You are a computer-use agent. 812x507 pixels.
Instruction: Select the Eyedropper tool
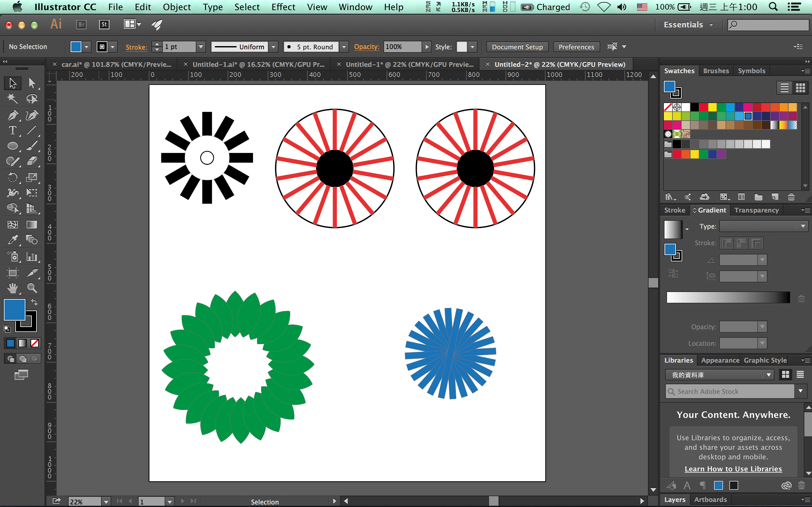pos(13,240)
